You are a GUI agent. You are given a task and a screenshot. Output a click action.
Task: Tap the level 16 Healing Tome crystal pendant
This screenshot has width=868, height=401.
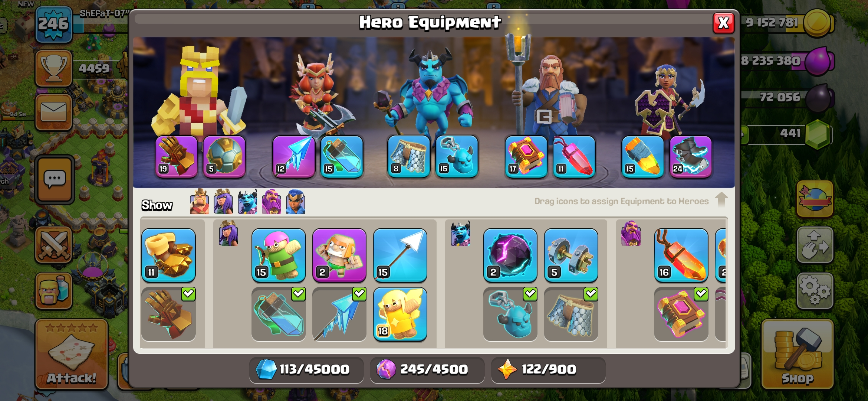click(681, 255)
